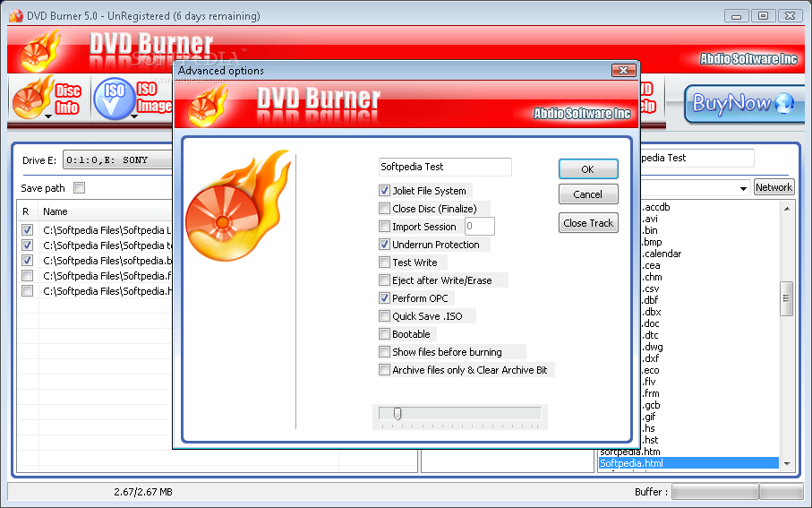Check Close Disc (Finalize) option
The height and width of the screenshot is (508, 812).
[384, 209]
